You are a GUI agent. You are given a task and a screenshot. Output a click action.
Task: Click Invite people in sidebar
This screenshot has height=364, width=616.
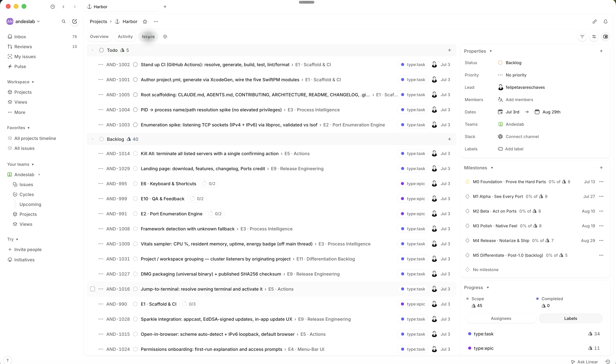pos(42,249)
